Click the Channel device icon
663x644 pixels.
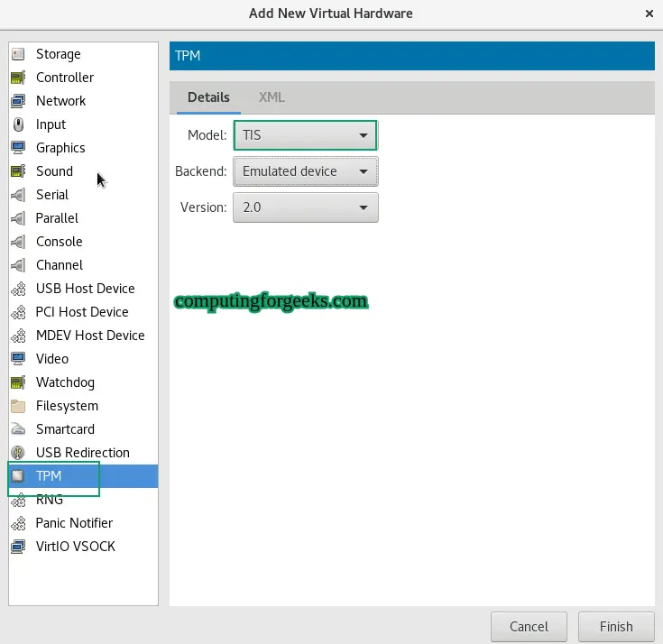[18, 265]
